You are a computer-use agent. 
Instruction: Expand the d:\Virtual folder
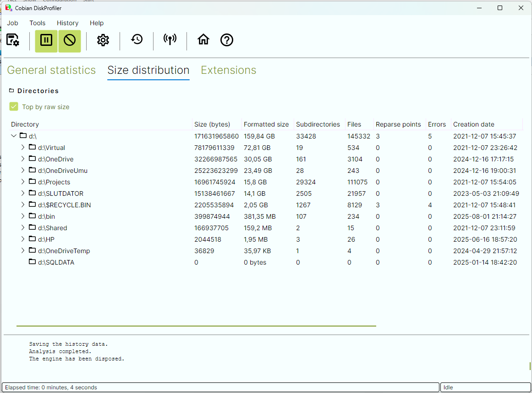[23, 148]
